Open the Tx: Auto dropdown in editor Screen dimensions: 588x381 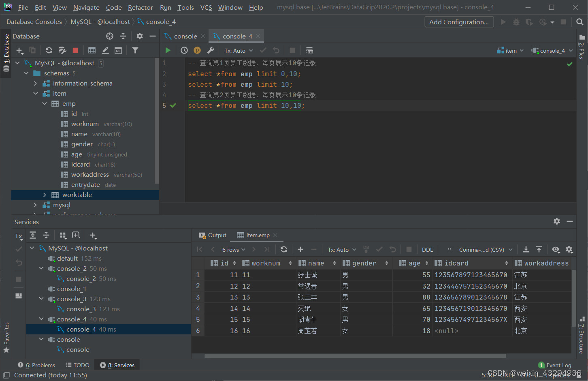(x=239, y=51)
